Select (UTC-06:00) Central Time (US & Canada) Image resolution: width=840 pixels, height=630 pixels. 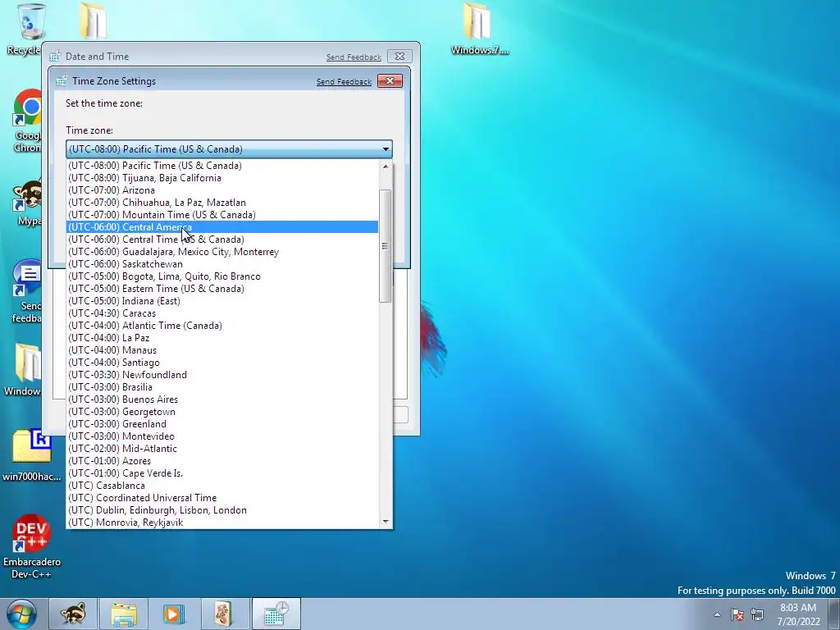click(222, 240)
